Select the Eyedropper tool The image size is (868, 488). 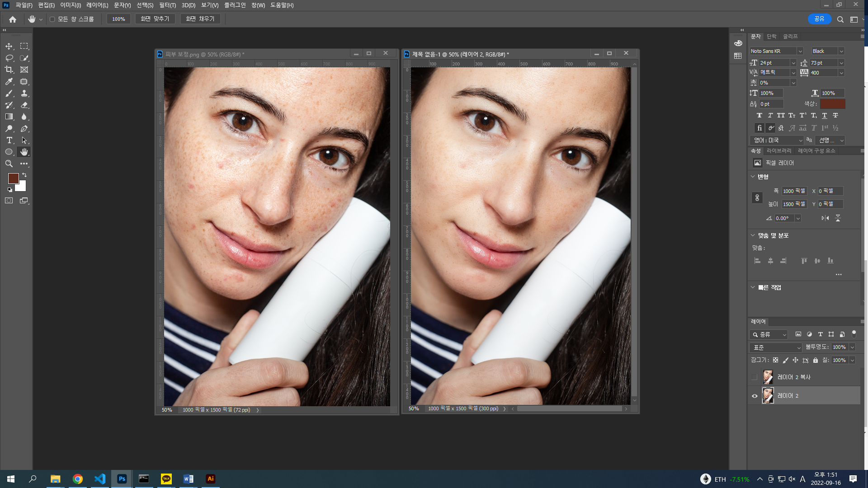(9, 82)
